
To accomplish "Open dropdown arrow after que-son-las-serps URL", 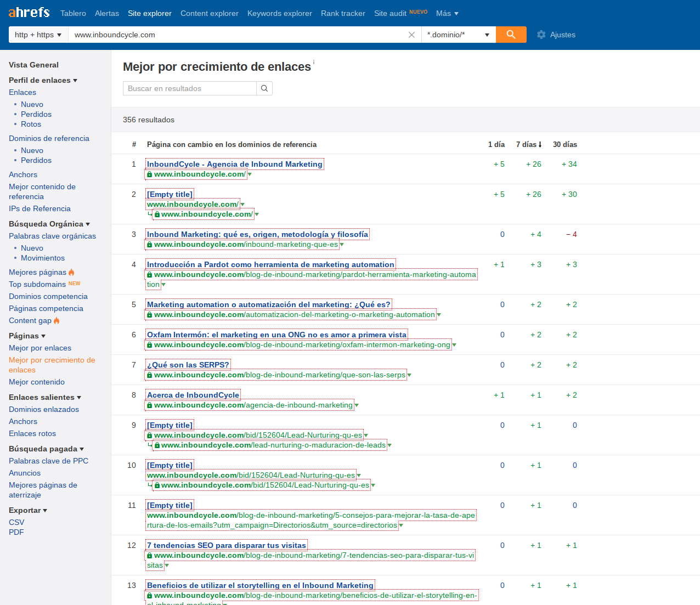I will pos(409,376).
